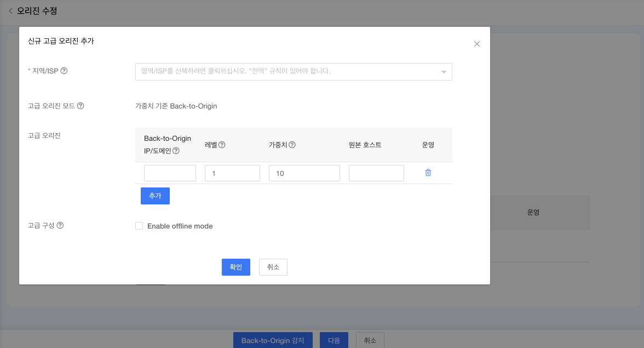View the 레벨 column help icon
This screenshot has height=348, width=644.
click(222, 146)
